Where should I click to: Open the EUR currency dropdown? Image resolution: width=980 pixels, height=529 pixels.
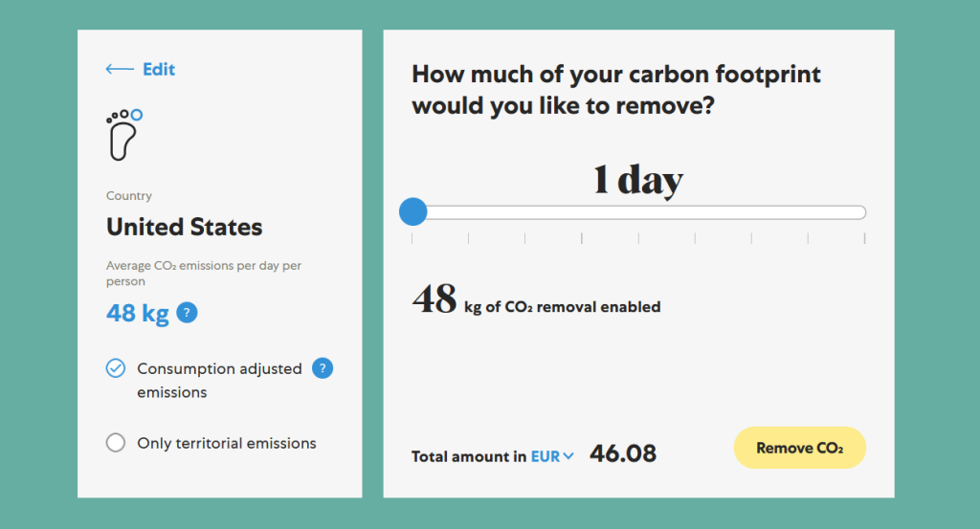(x=552, y=456)
